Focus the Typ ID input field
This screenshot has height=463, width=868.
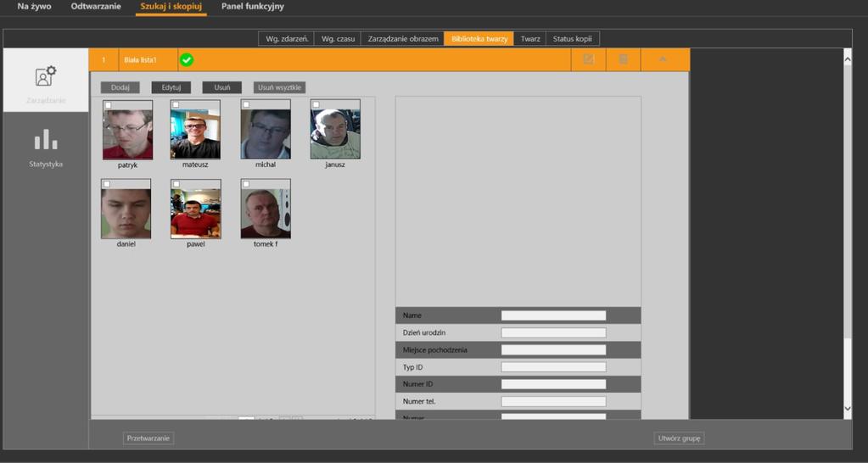(x=553, y=367)
